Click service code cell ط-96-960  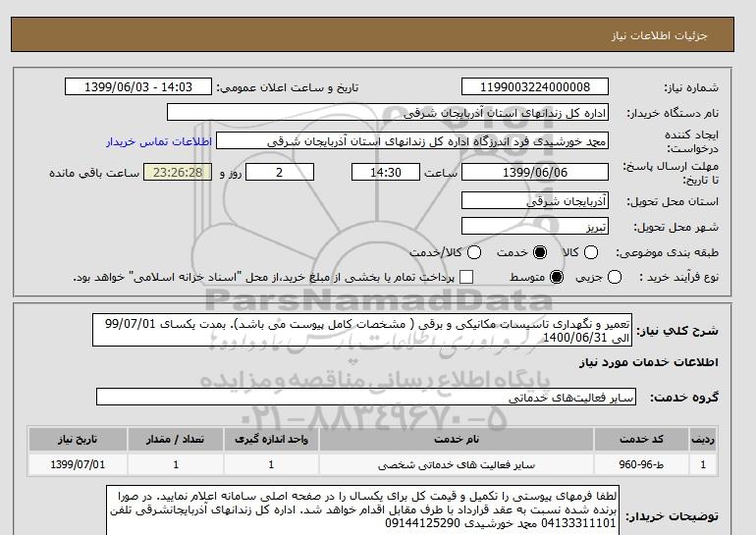(641, 464)
